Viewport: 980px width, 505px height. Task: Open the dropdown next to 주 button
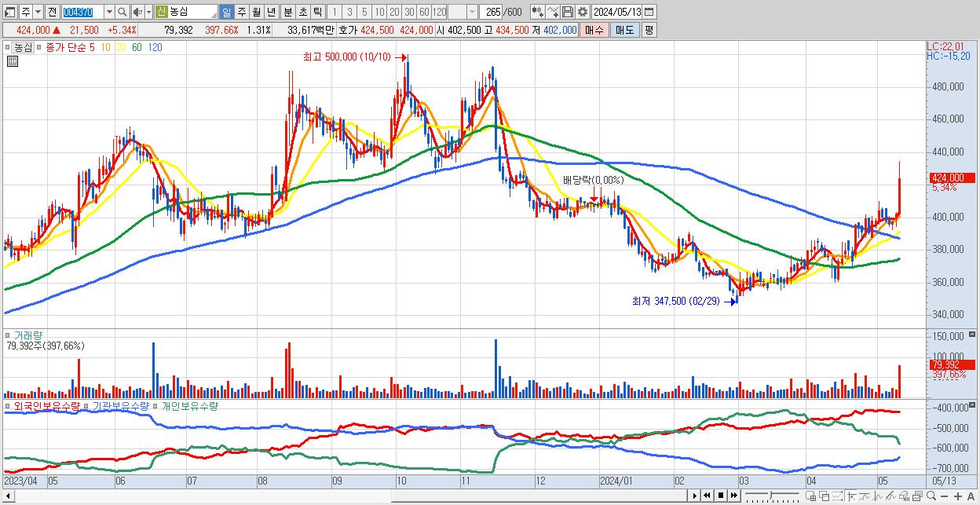pyautogui.click(x=38, y=12)
